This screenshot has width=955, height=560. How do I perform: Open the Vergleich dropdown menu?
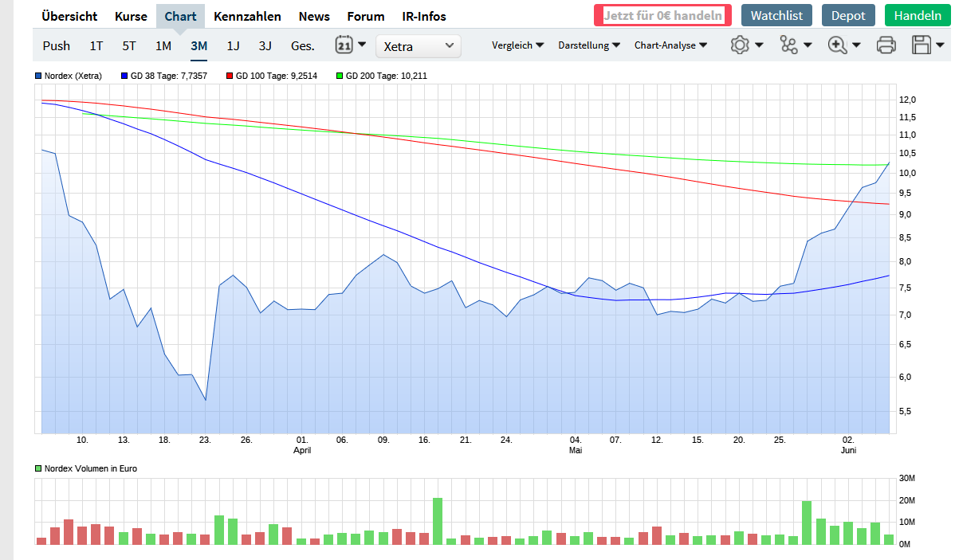click(517, 45)
